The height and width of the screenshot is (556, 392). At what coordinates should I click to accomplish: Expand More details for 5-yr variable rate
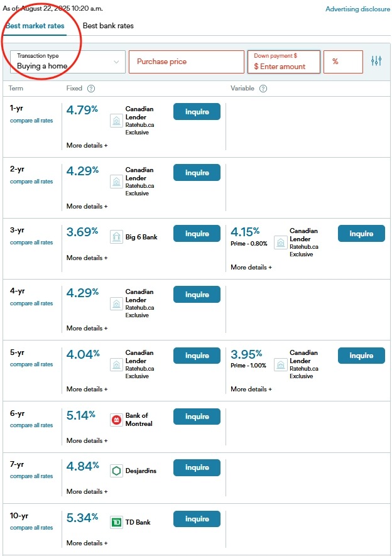pos(251,389)
